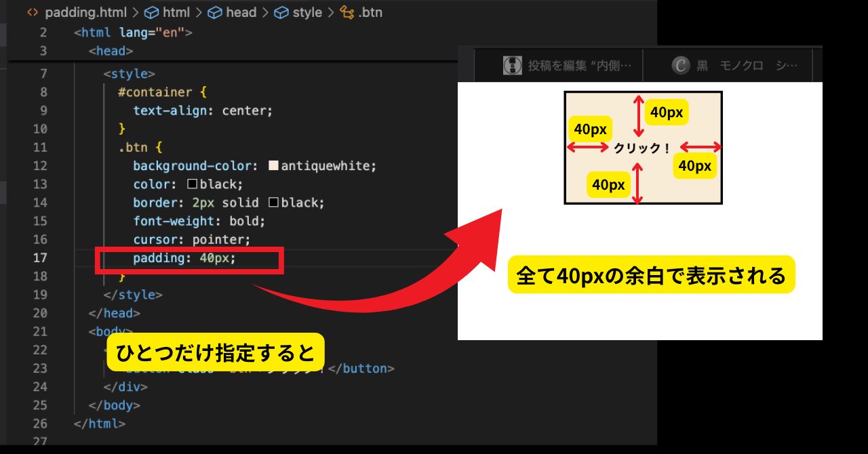Viewport: 868px width, 454px height.
Task: Open the html breadcrumb segment
Action: click(176, 13)
